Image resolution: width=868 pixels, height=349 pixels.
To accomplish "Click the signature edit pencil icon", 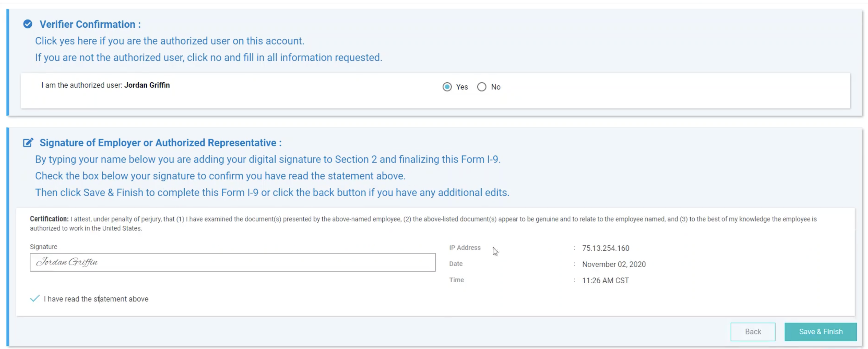I will click(x=28, y=143).
